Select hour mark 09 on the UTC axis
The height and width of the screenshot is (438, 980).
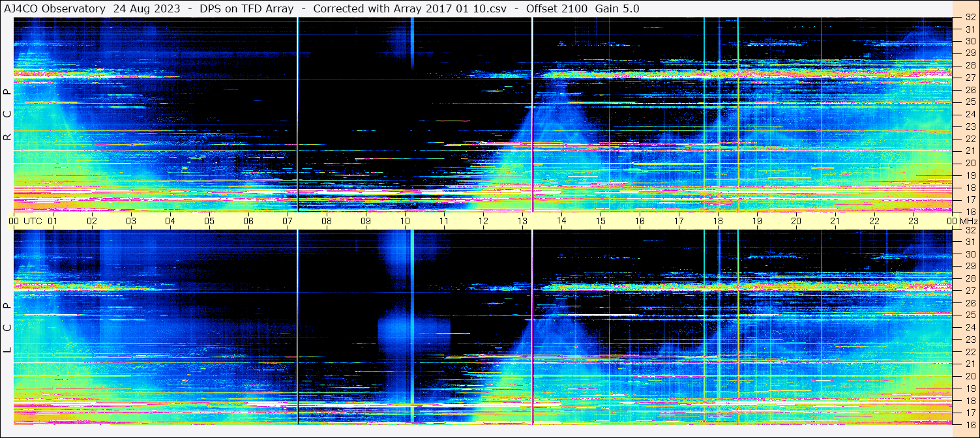click(x=366, y=221)
